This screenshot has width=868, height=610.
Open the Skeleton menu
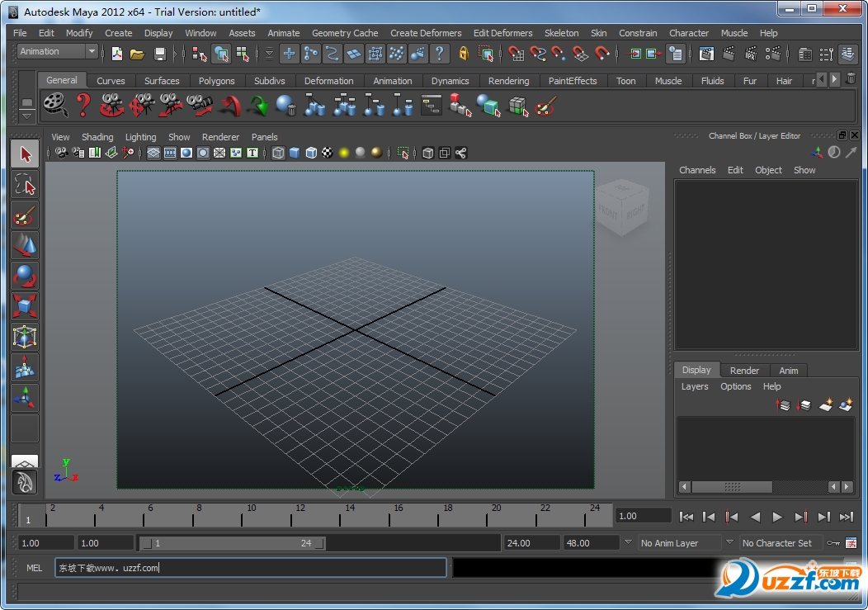point(561,33)
